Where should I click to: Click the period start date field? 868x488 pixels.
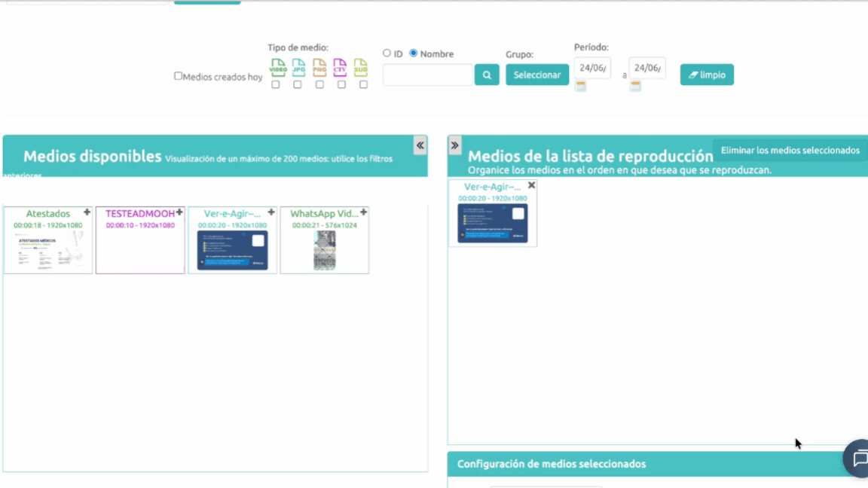(x=592, y=68)
